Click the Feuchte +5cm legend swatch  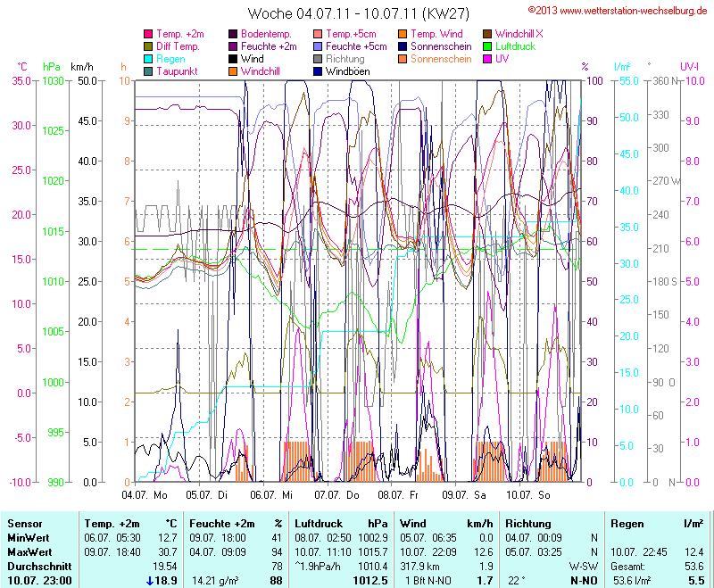pyautogui.click(x=318, y=46)
